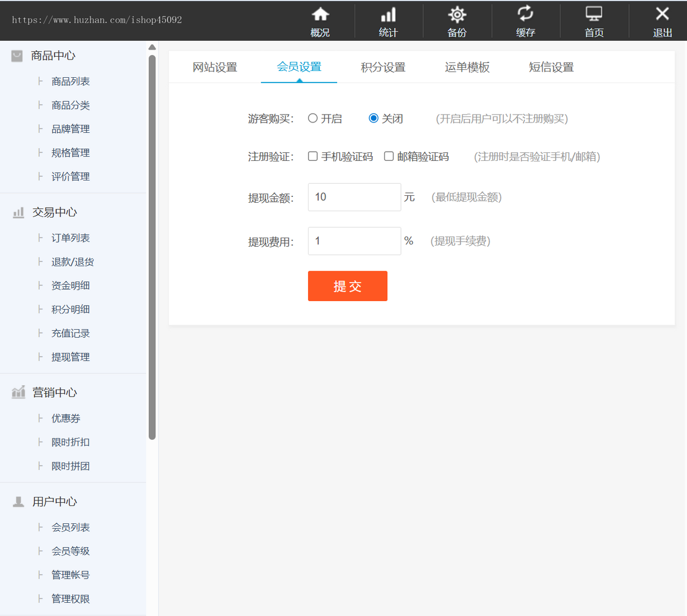Open 充值记录 in sidebar

[70, 333]
